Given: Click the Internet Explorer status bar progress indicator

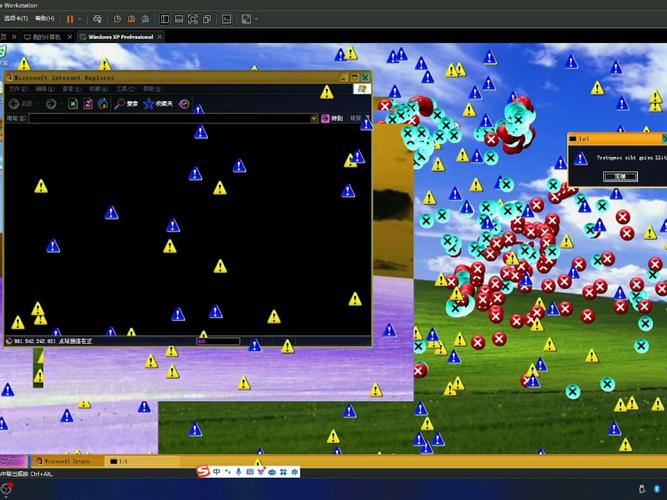Looking at the screenshot, I should [x=218, y=341].
